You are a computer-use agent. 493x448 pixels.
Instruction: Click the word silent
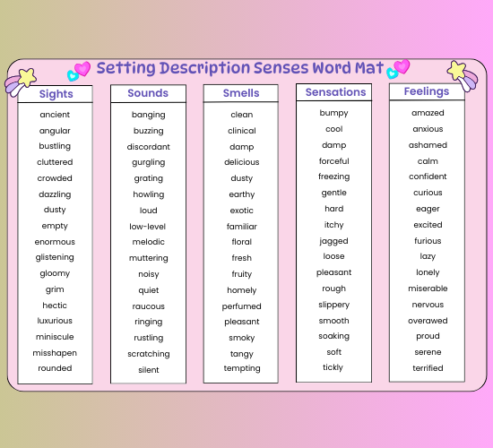149,370
